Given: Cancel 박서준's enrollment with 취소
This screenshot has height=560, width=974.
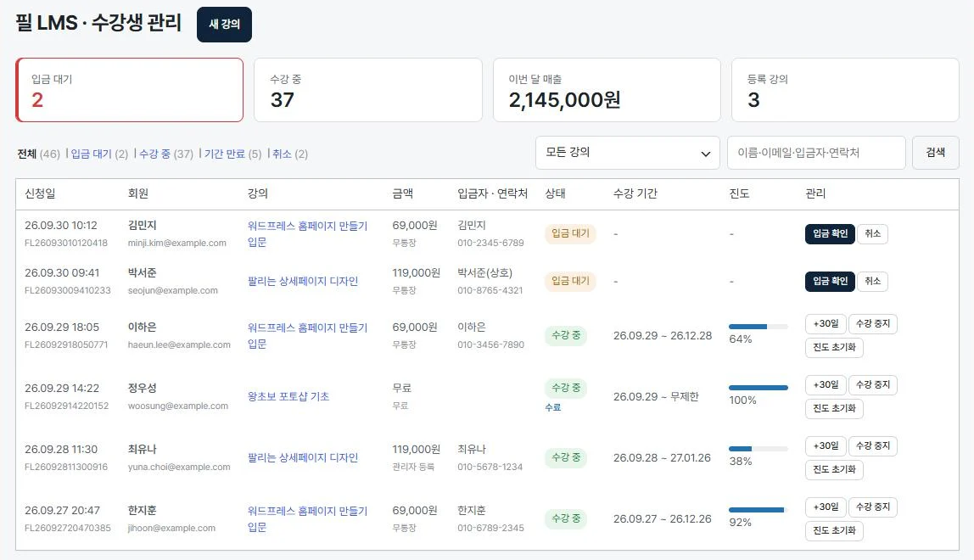Looking at the screenshot, I should click(x=873, y=281).
